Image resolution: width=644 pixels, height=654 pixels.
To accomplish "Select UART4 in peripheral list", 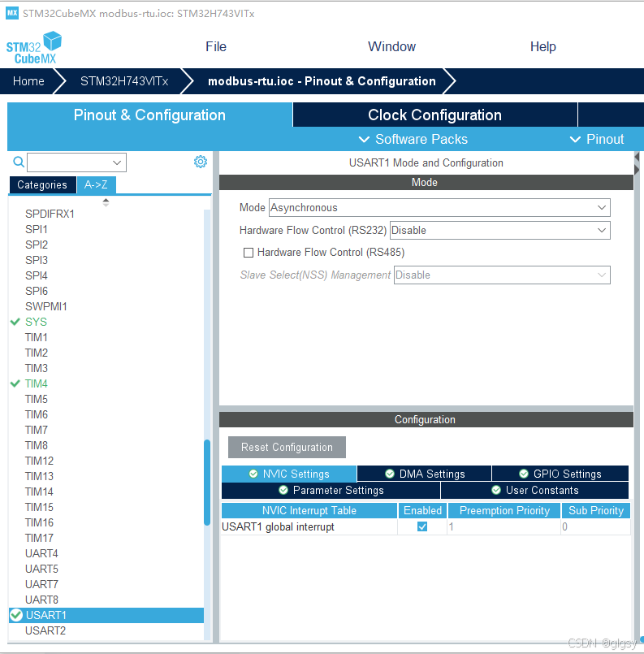I will click(x=41, y=553).
